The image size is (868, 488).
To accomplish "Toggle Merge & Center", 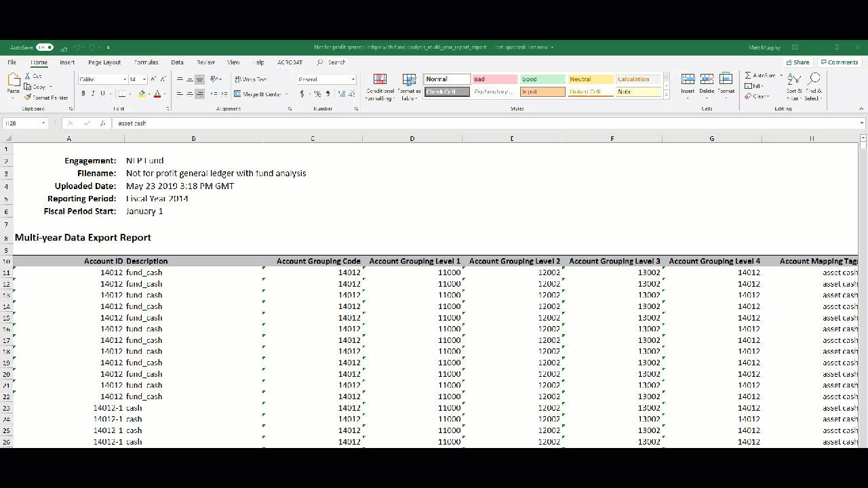I will (258, 94).
